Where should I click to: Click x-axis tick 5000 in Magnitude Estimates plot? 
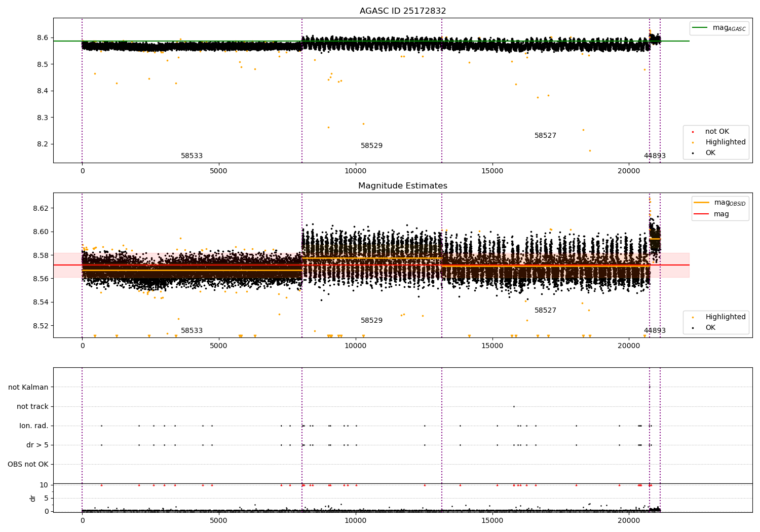point(219,346)
